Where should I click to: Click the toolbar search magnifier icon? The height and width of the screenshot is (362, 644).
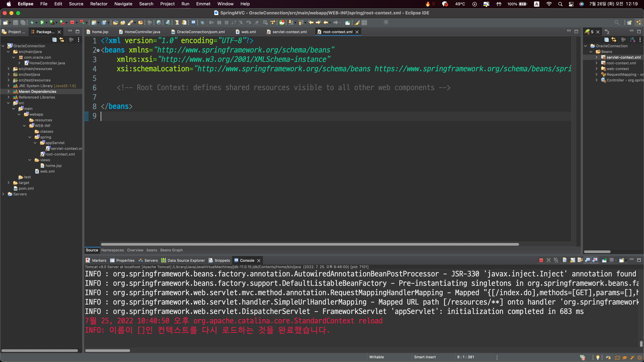[x=617, y=22]
